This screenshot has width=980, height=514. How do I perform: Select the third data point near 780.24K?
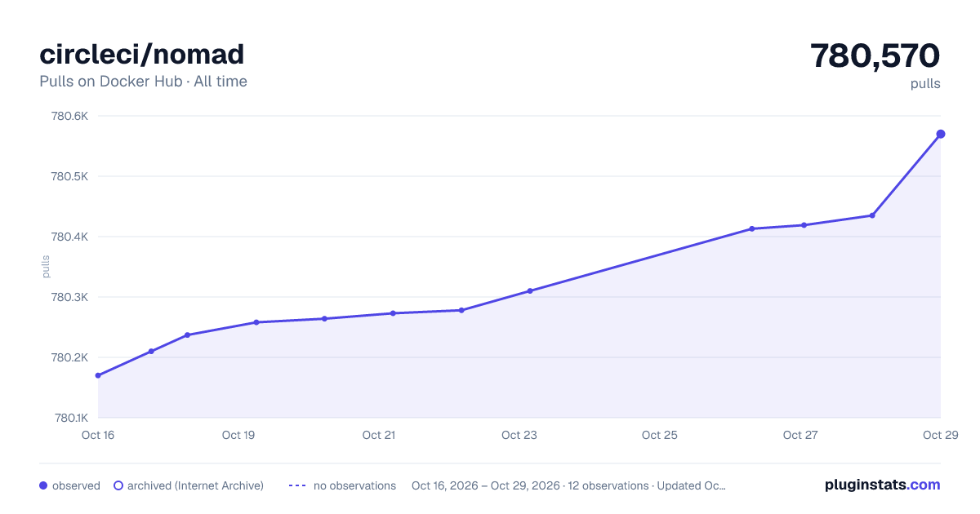(x=187, y=335)
